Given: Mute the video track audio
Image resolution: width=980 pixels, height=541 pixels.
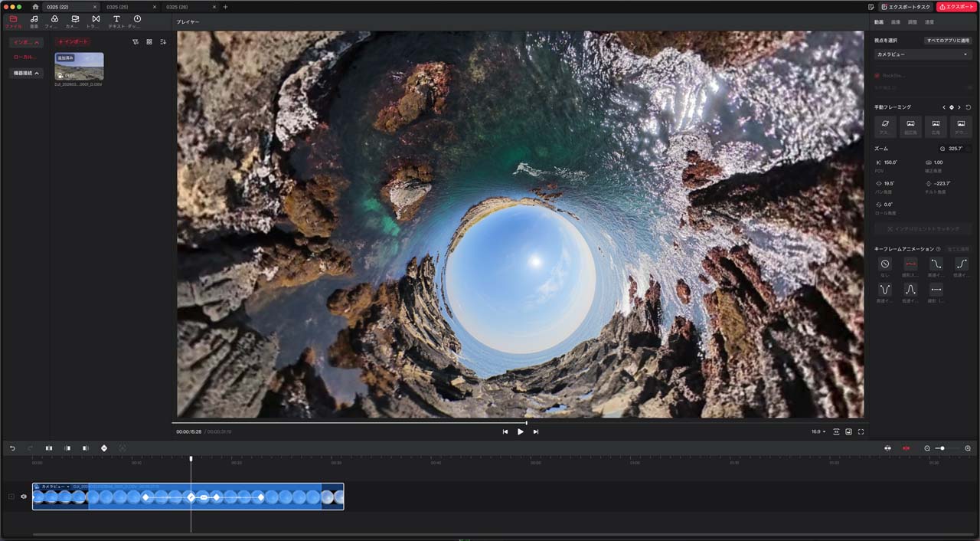Looking at the screenshot, I should click(x=23, y=497).
